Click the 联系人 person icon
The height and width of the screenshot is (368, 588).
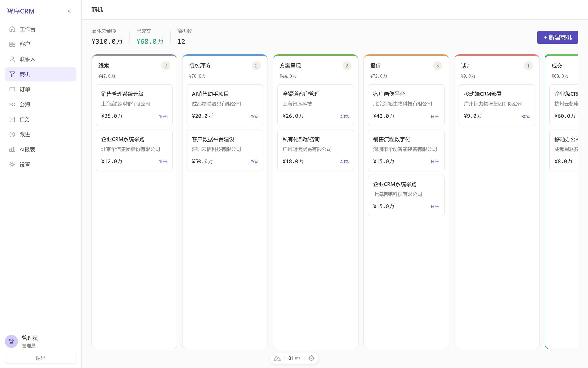12,59
